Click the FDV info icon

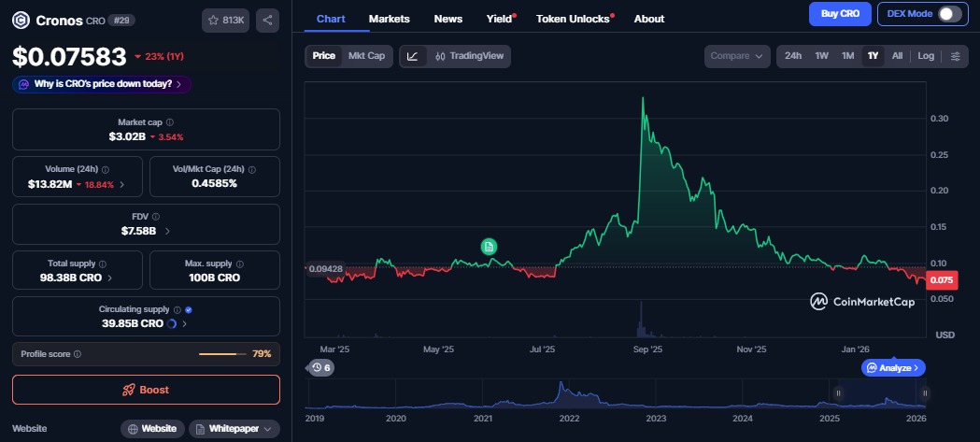(x=156, y=216)
